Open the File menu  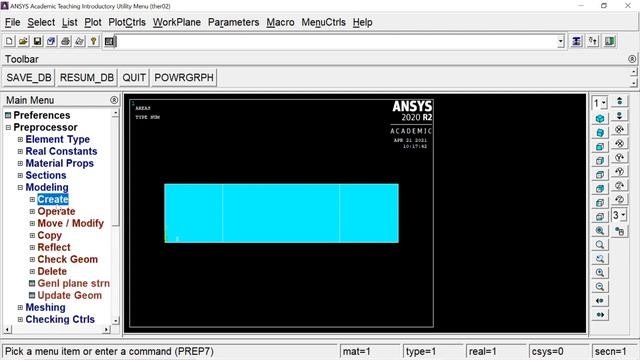click(x=13, y=22)
